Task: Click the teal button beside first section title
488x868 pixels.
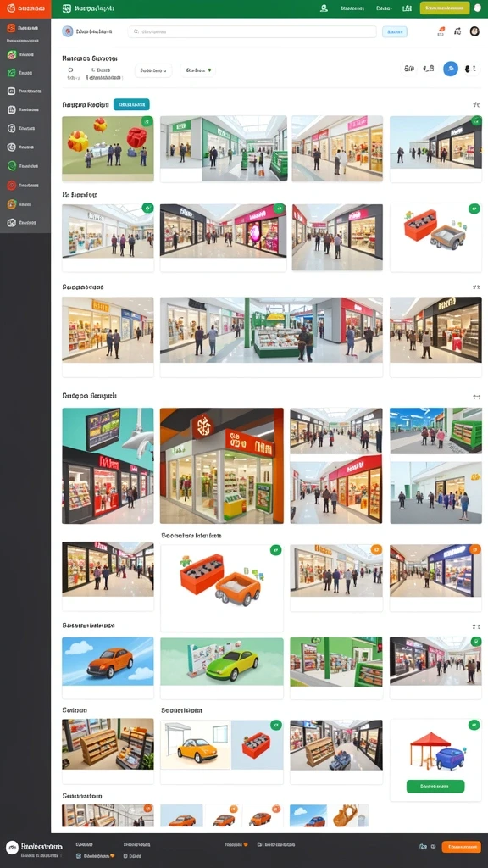Action: pyautogui.click(x=131, y=104)
